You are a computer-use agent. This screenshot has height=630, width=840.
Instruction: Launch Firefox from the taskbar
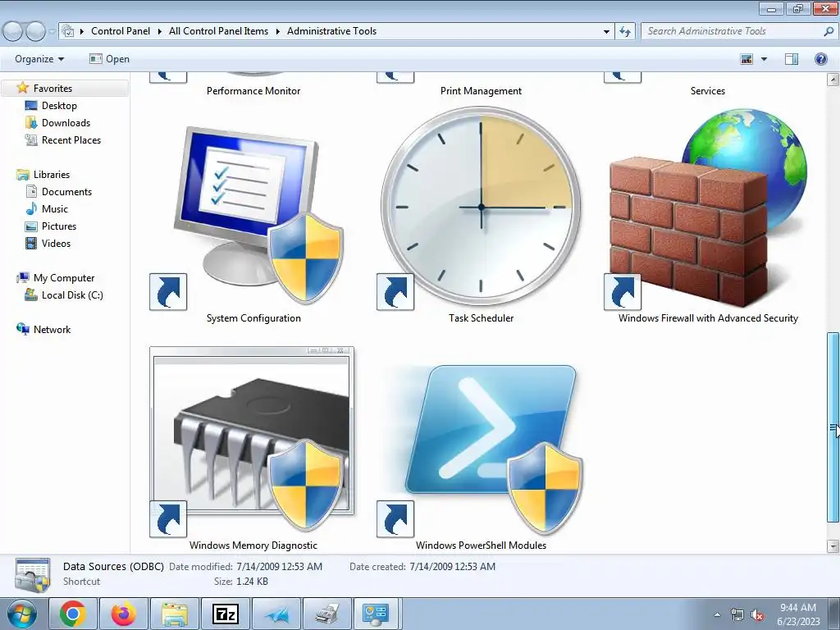pos(123,614)
